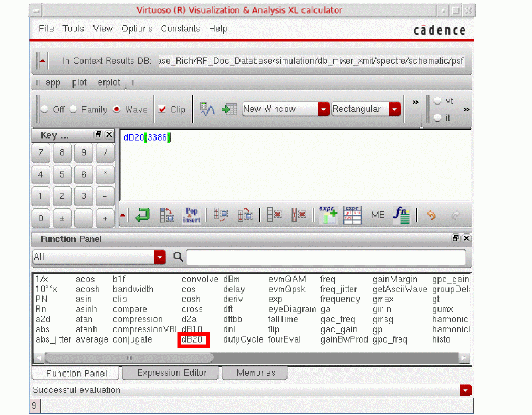The image size is (532, 415).
Task: Click the plot toolbar button
Action: (79, 82)
